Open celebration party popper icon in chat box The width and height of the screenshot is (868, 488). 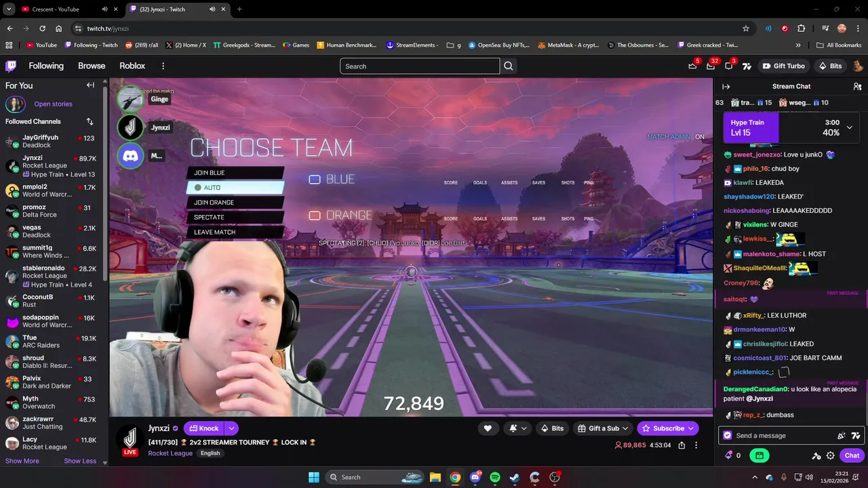coord(842,436)
